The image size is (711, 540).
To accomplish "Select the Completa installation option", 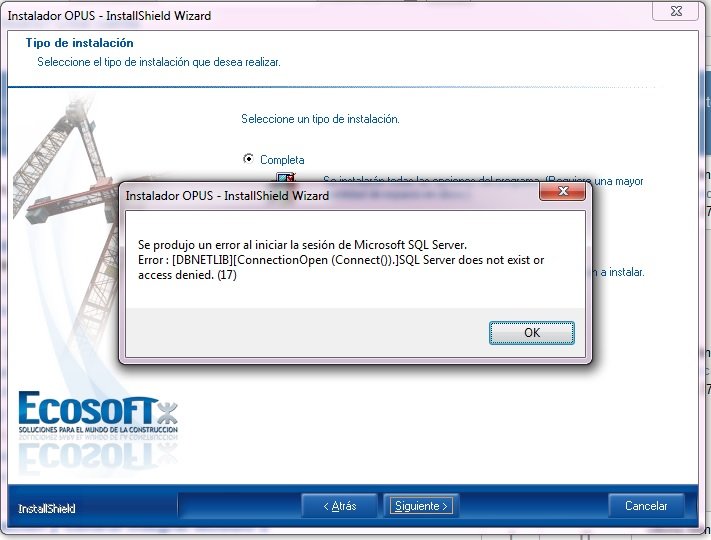I will 249,159.
